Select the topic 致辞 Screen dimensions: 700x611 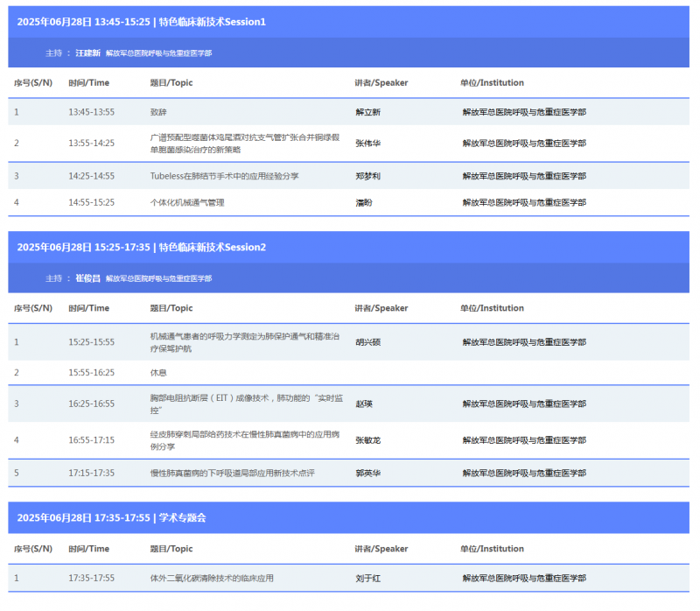tap(158, 112)
